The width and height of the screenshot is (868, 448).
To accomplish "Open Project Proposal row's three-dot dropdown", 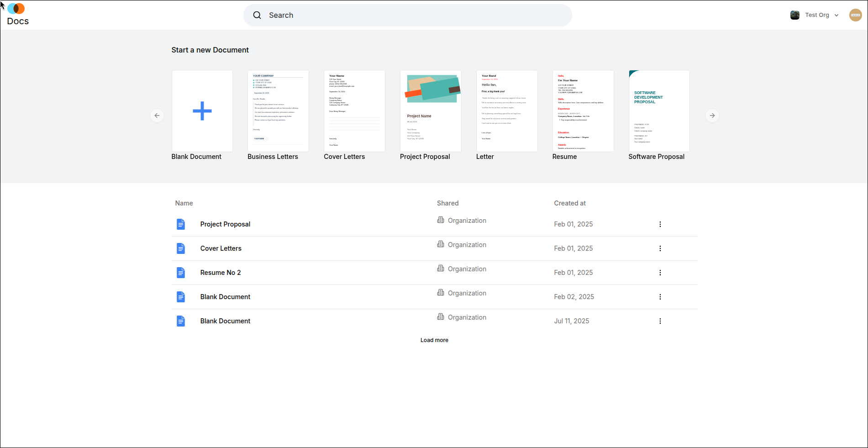I will pyautogui.click(x=660, y=224).
